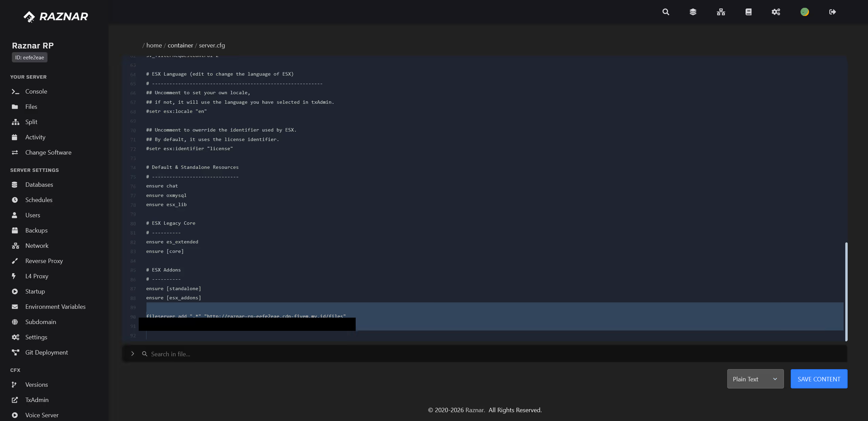Click the Schedules clock icon
Image resolution: width=868 pixels, height=421 pixels.
15,200
